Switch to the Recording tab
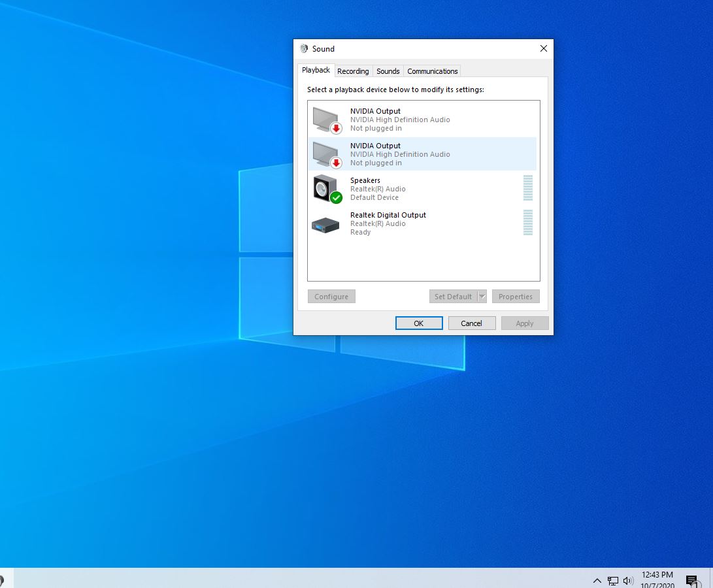 click(x=353, y=71)
